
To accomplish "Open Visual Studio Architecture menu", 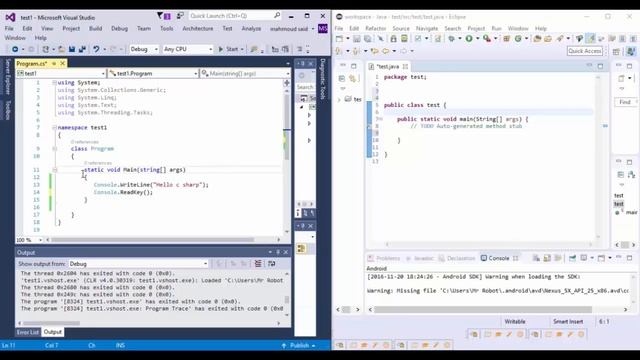I will point(198,29).
